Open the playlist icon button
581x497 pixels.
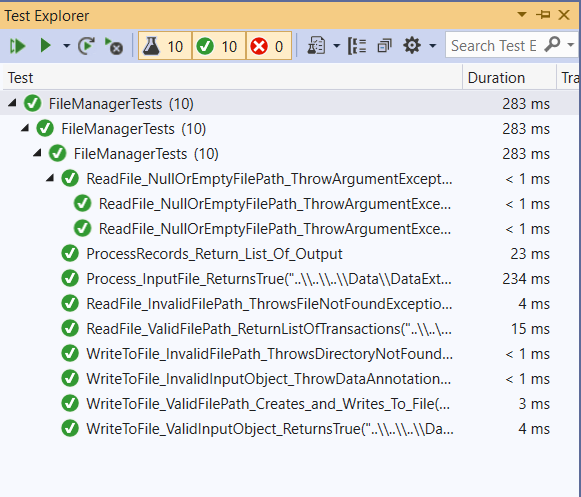(317, 46)
